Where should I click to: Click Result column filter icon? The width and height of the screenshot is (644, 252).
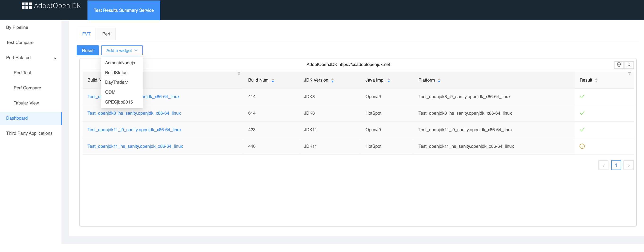click(630, 73)
